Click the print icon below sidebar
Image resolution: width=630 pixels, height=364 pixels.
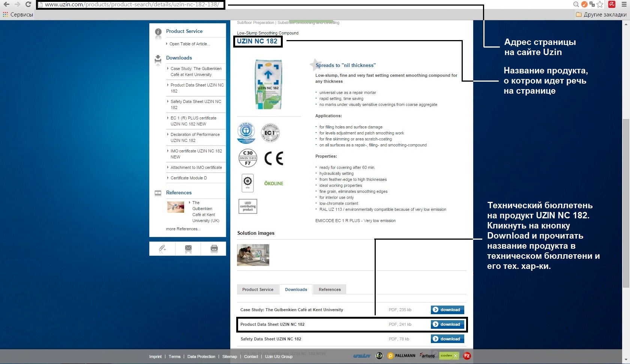214,248
